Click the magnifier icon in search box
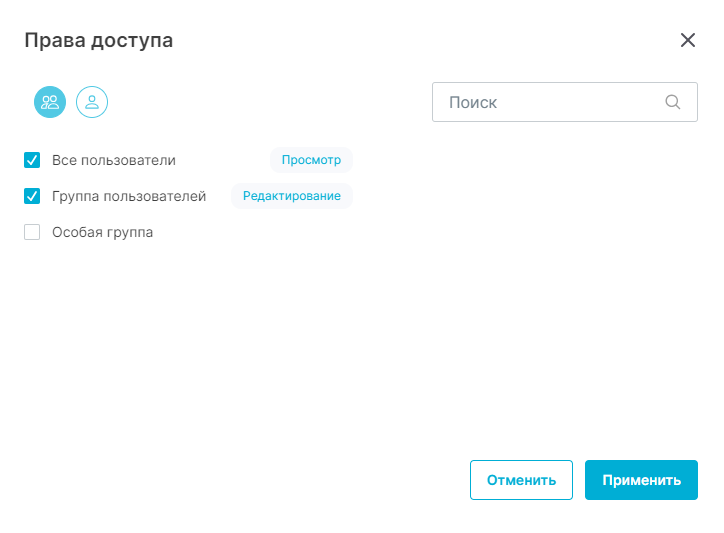 pos(673,102)
